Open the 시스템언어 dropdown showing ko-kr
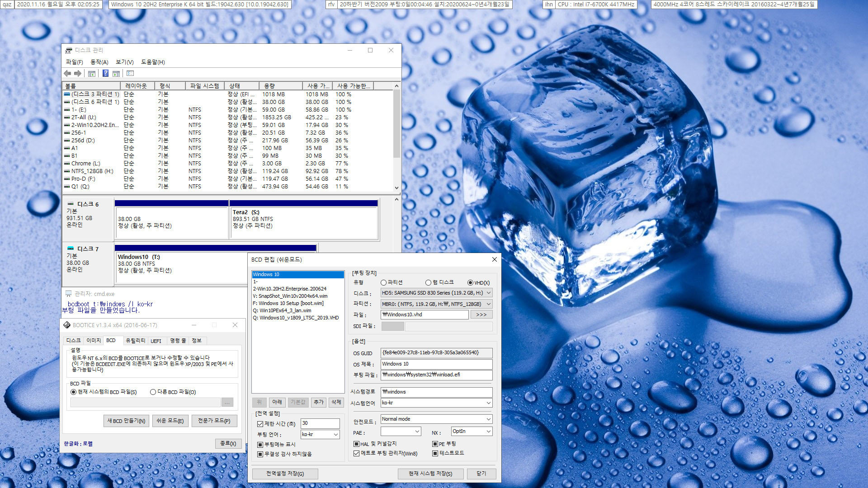Viewport: 868px width, 488px height. coord(436,403)
